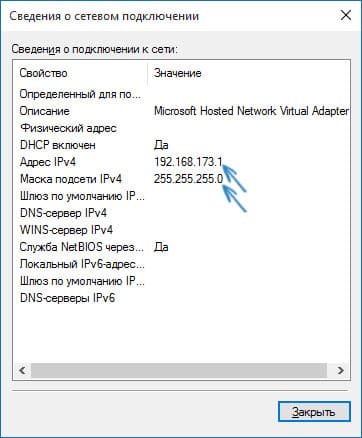Click the Закрыть button

[x=314, y=412]
